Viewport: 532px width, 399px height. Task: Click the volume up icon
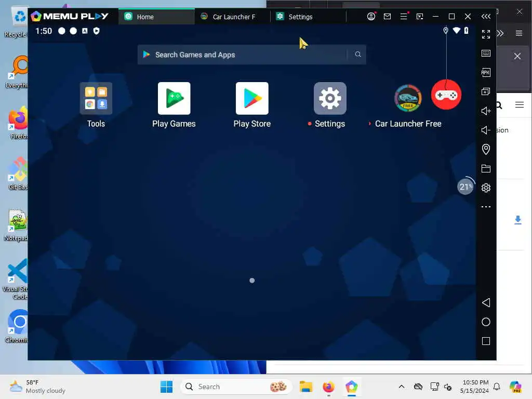(486, 111)
